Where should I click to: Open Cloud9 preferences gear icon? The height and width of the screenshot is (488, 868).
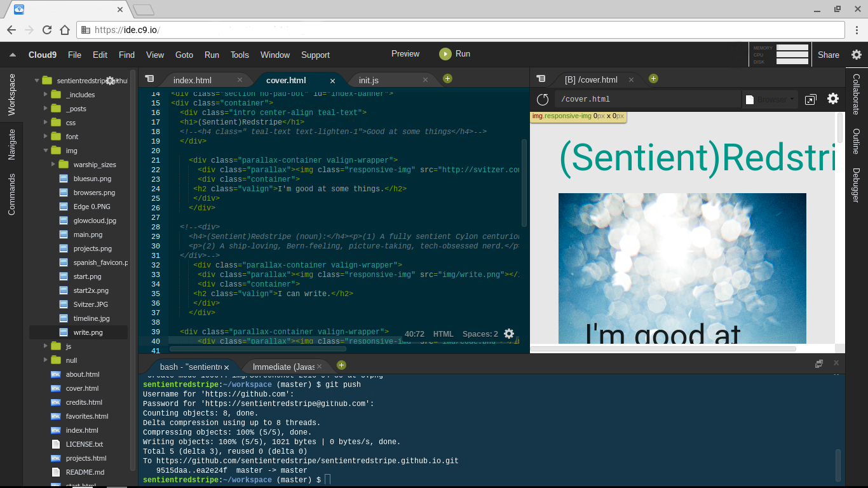coord(856,55)
